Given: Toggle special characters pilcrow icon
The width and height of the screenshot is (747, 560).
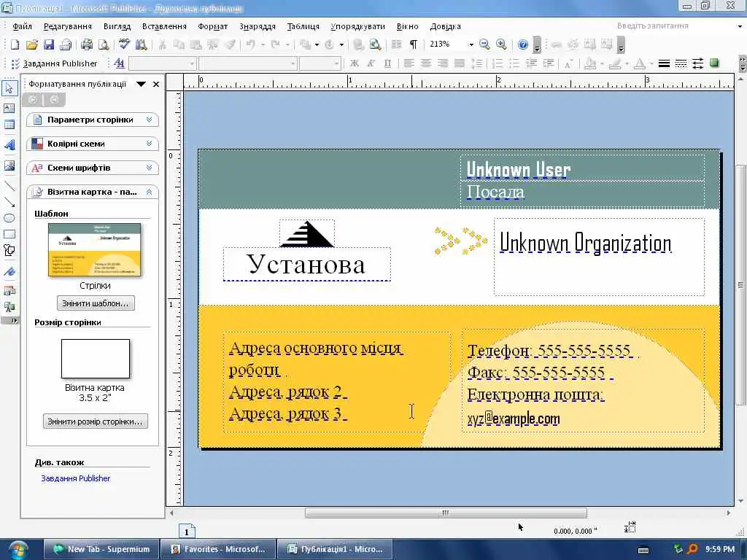Looking at the screenshot, I should tap(414, 44).
